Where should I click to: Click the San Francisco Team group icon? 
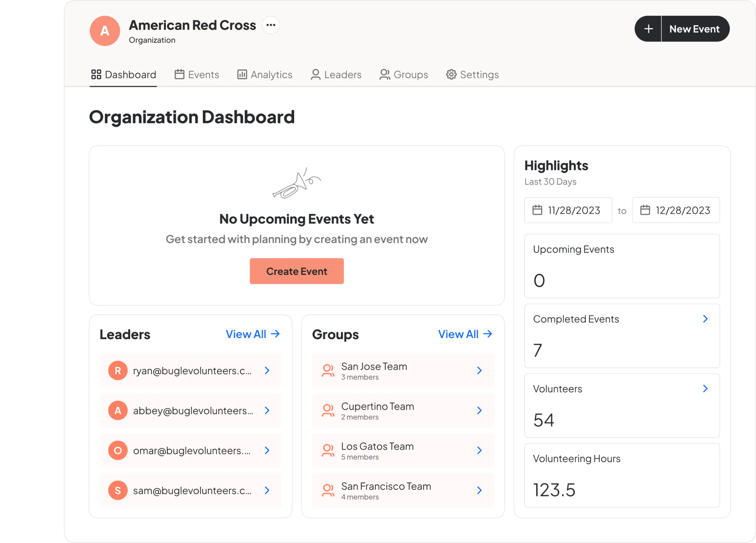pyautogui.click(x=328, y=490)
